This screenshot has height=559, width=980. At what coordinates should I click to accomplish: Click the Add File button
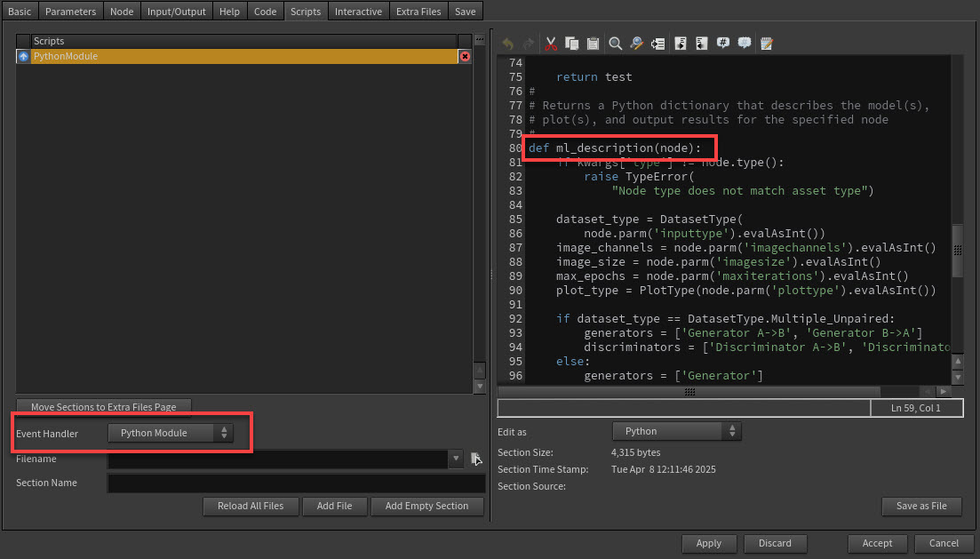(x=334, y=506)
